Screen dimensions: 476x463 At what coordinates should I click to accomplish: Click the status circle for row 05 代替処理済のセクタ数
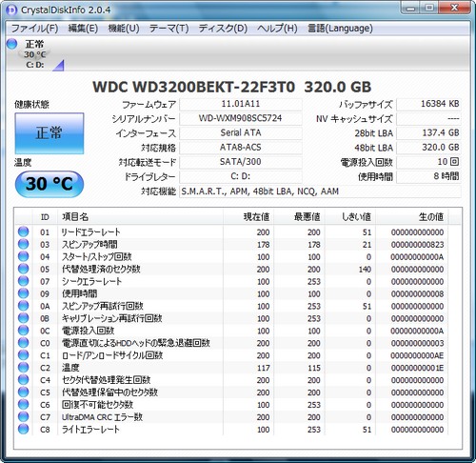click(x=23, y=269)
